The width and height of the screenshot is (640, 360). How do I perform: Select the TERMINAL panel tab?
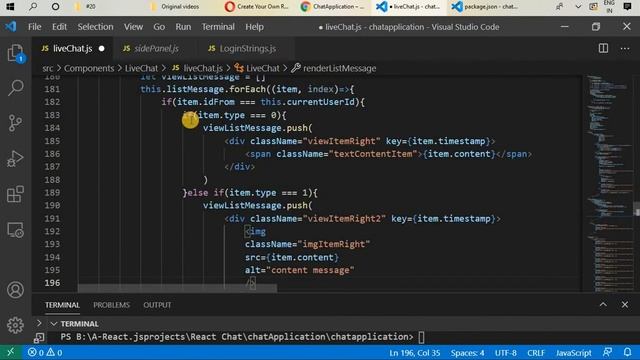point(62,305)
